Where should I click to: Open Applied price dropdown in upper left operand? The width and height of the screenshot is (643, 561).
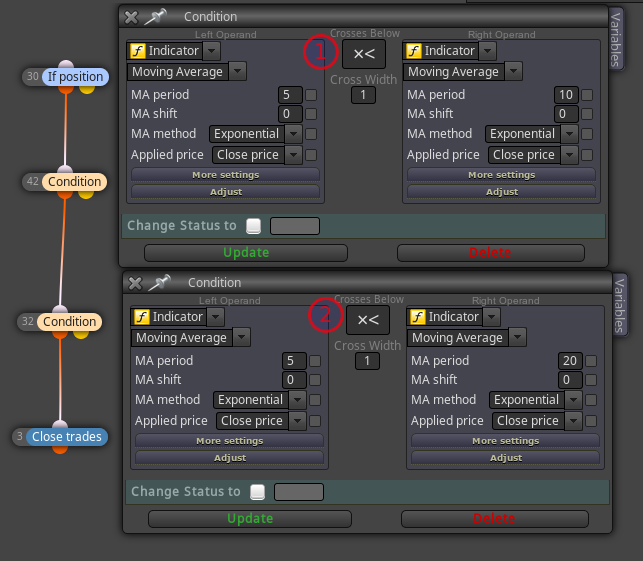[x=294, y=155]
